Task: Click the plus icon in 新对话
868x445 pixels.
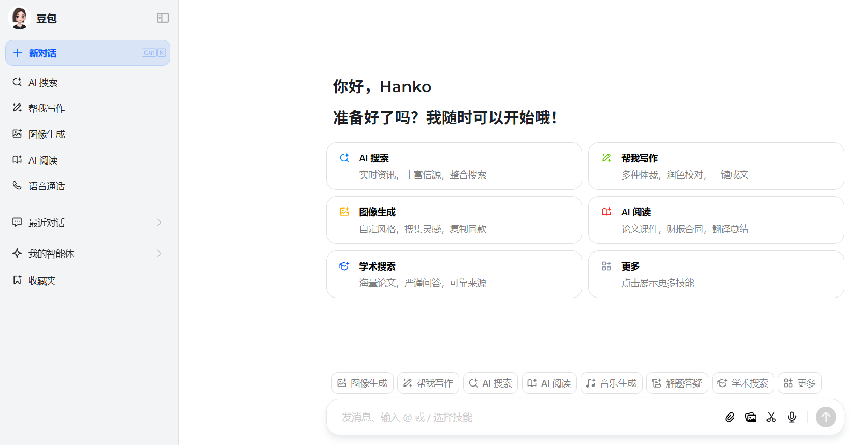Action: [18, 53]
